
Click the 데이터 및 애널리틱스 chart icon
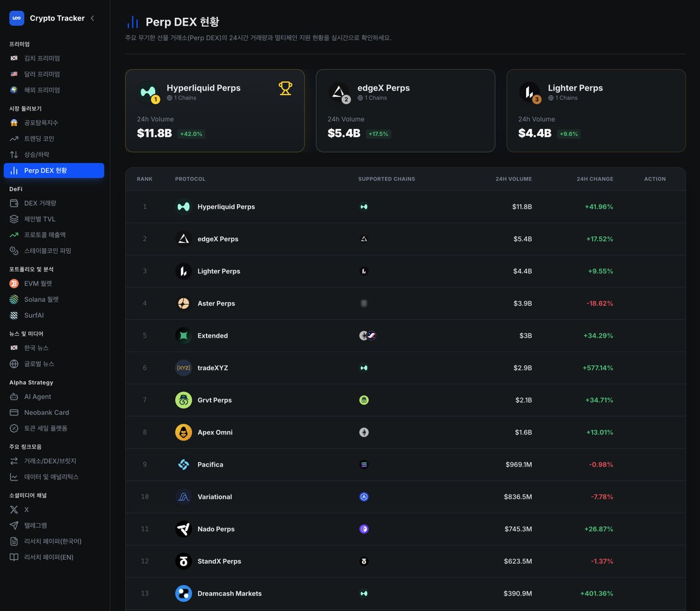[14, 477]
